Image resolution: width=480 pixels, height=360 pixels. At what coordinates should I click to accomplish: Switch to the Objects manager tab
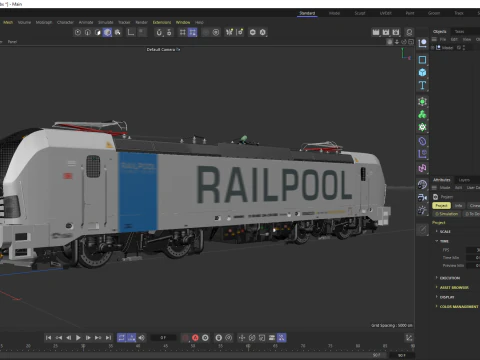click(x=439, y=31)
